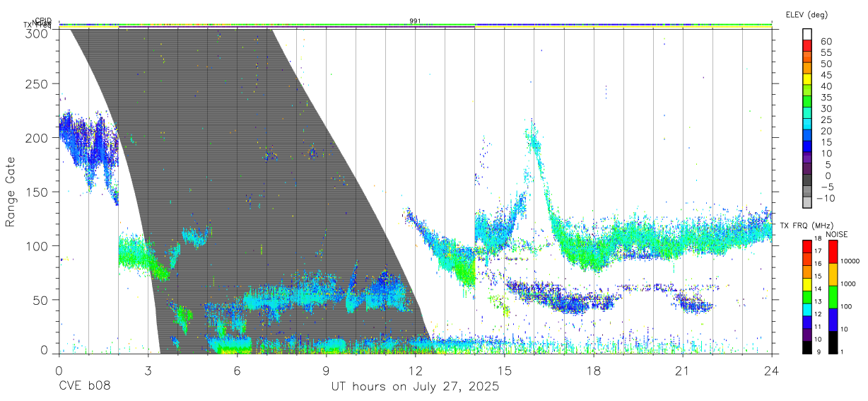Click the '21' UT hour tick label
The width and height of the screenshot is (868, 401).
pyautogui.click(x=683, y=370)
